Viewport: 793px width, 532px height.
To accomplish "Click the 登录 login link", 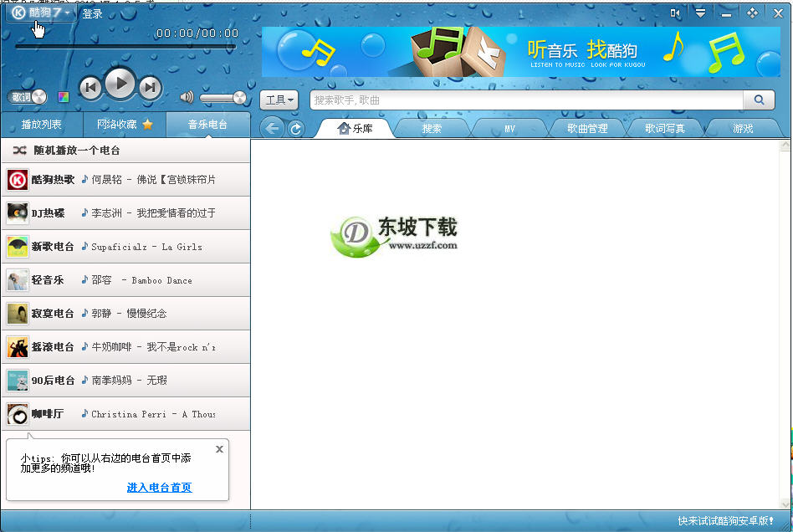I will point(93,13).
